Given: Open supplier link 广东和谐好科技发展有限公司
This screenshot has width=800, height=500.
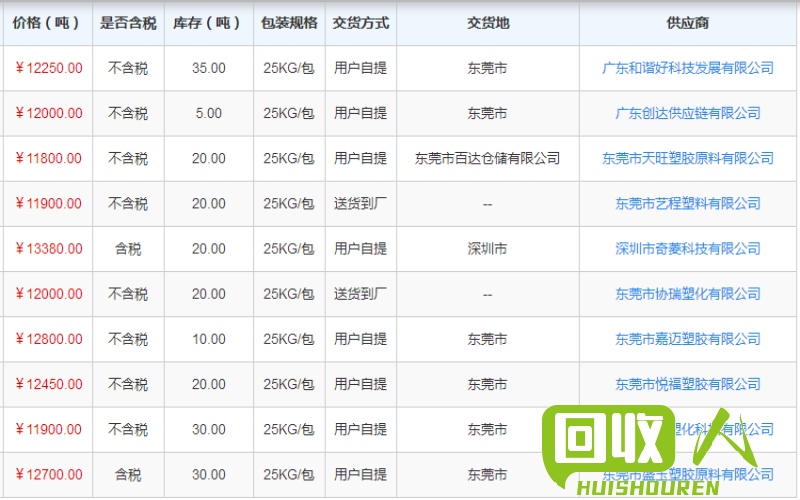Looking at the screenshot, I should coord(688,68).
